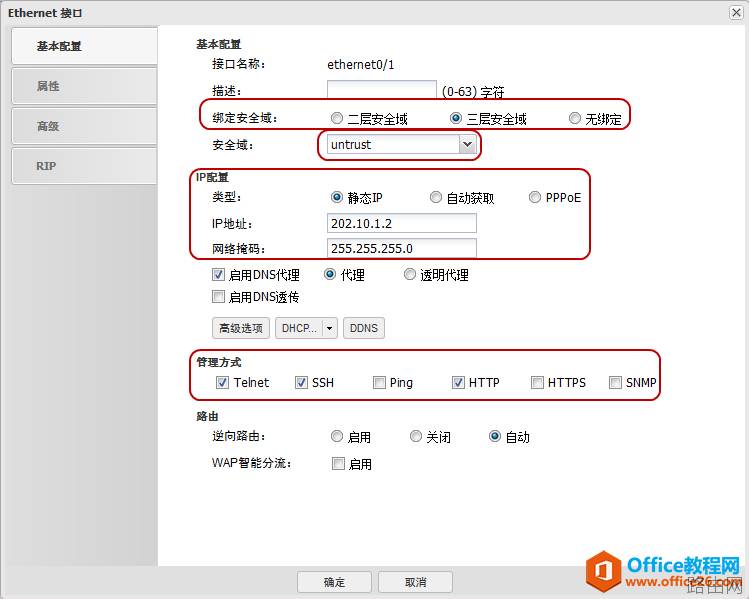Set 逆向路由 to 自动
Screen dimensions: 749x599
tap(495, 436)
